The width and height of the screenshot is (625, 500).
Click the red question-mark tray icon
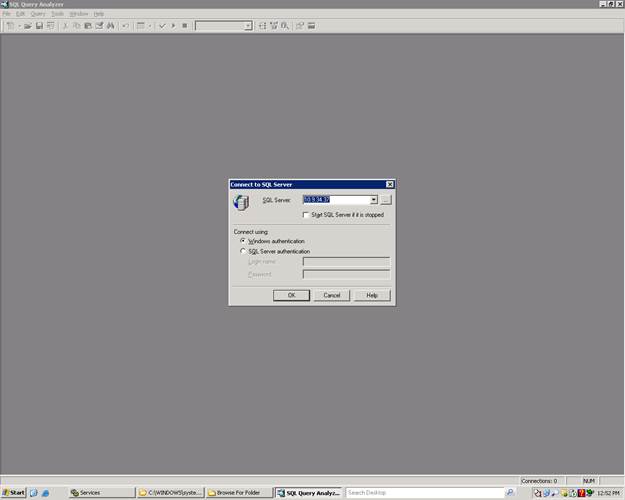(x=581, y=493)
